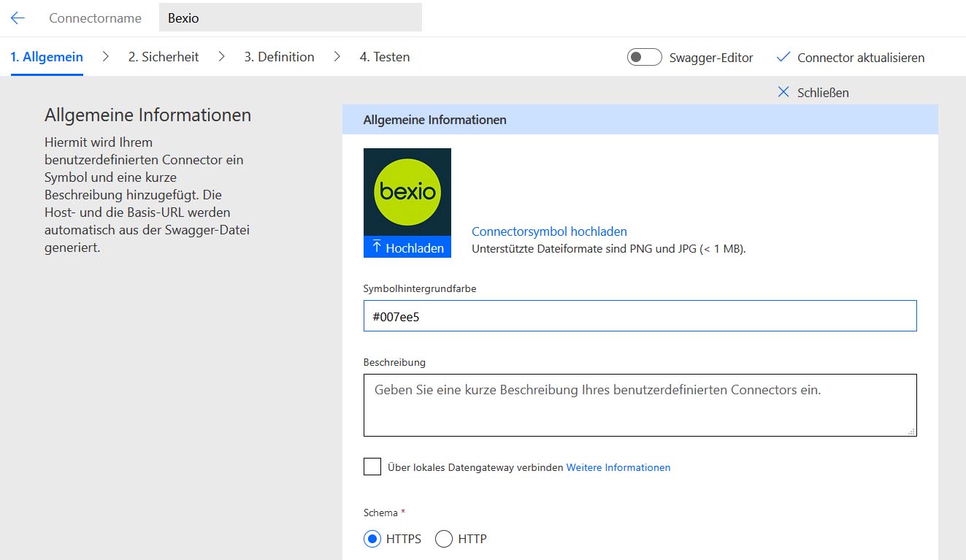Click the Connectorname label

(x=95, y=18)
